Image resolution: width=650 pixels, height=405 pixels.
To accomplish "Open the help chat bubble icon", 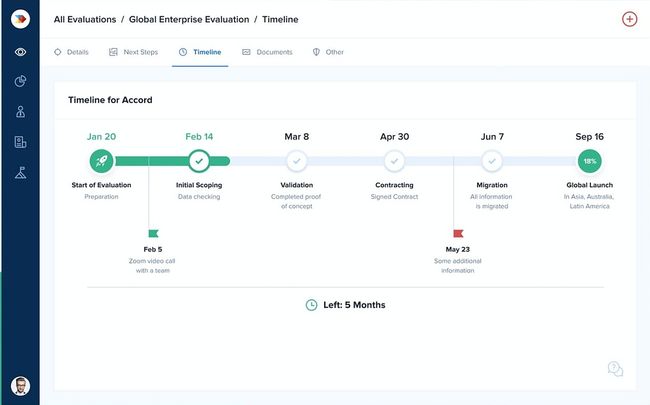I will click(615, 369).
